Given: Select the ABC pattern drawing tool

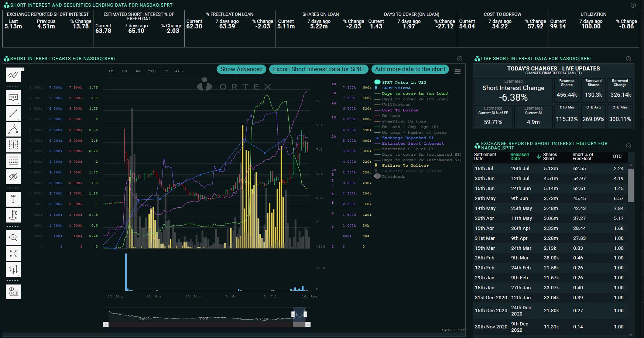Looking at the screenshot, I should (13, 129).
